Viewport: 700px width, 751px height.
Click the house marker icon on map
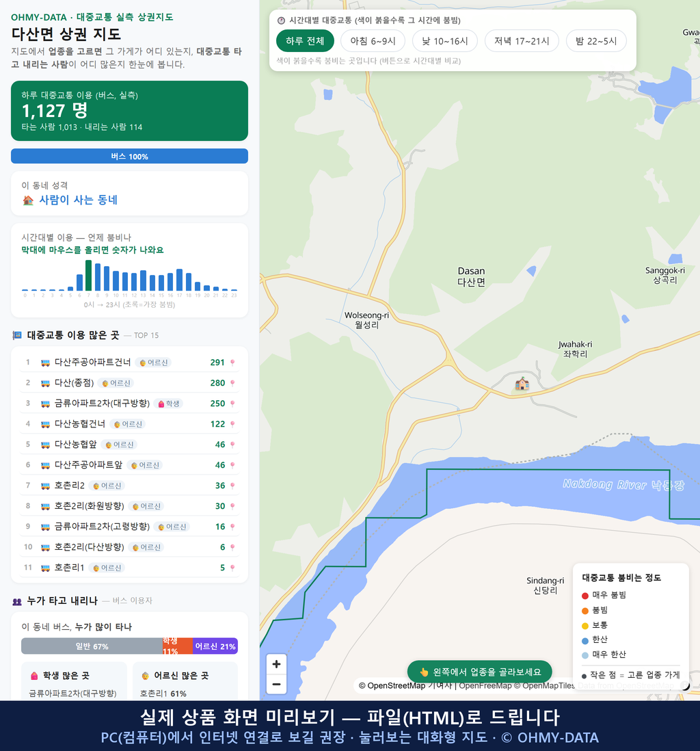[522, 383]
